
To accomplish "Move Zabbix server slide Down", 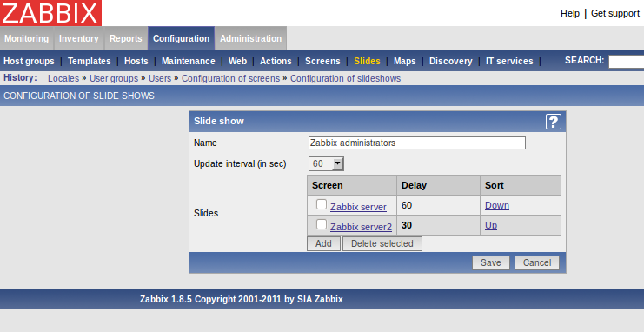I will tap(497, 205).
